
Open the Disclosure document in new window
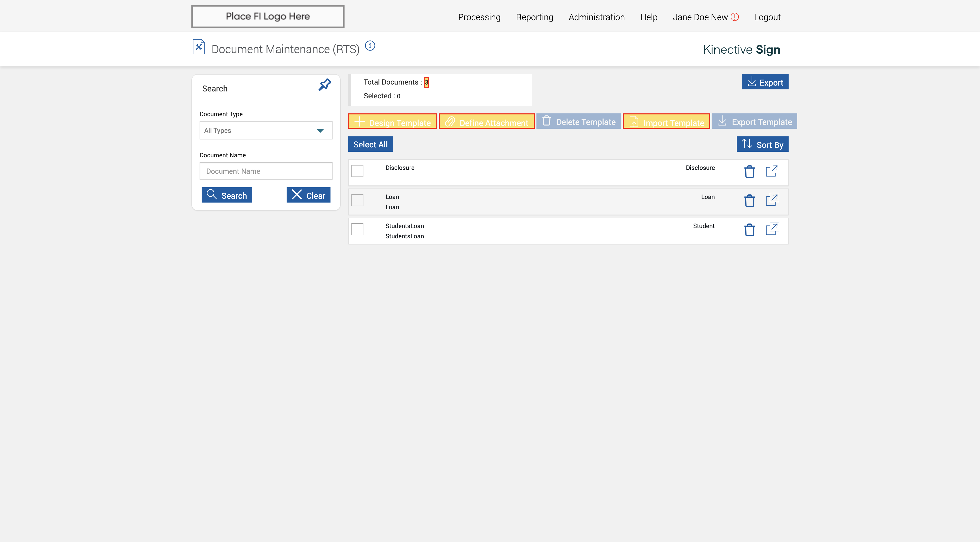pos(772,170)
